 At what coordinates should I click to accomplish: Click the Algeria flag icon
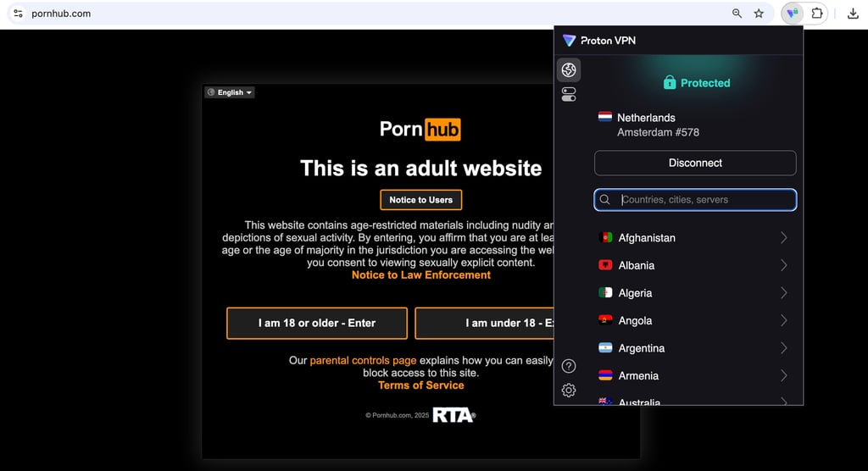point(605,293)
